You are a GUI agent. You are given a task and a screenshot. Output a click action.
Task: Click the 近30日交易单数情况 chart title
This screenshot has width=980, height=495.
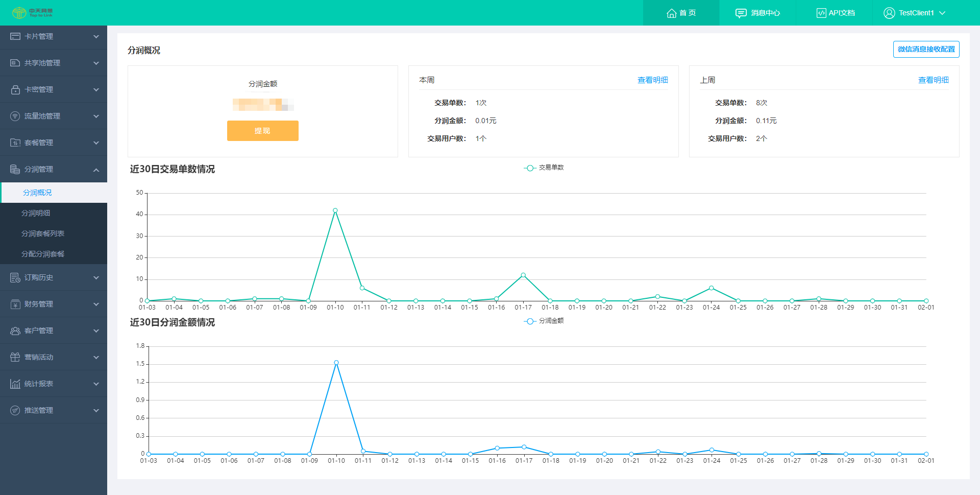pyautogui.click(x=173, y=169)
